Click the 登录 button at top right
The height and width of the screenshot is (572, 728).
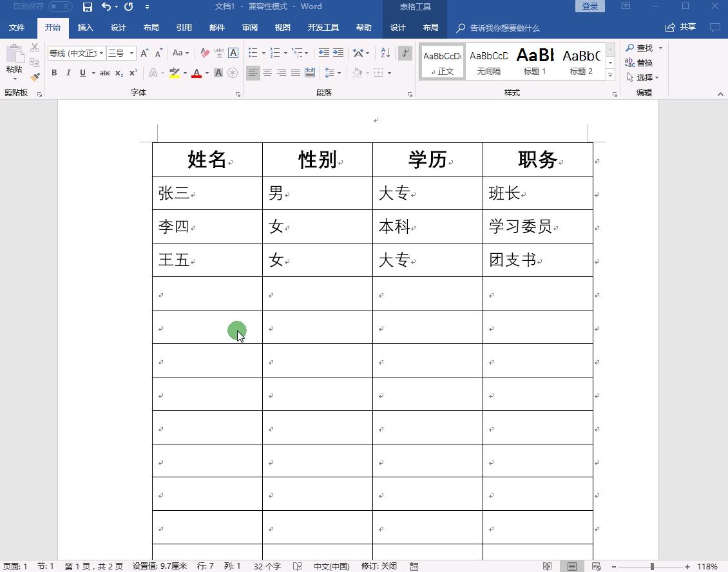(589, 5)
